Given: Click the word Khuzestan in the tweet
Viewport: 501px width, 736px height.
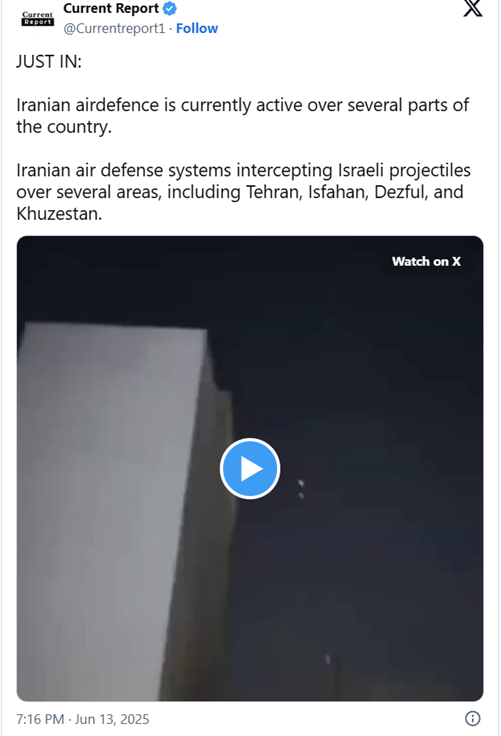Looking at the screenshot, I should (x=59, y=214).
